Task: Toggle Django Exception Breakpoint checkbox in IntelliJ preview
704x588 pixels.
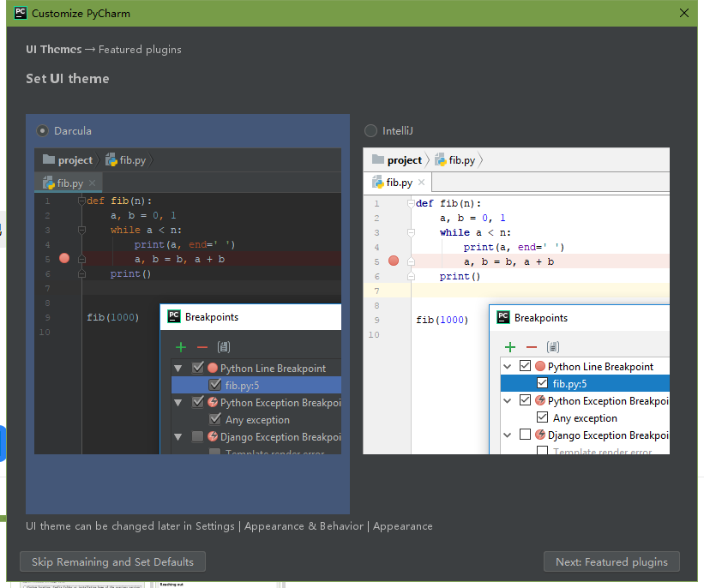Action: pos(526,434)
